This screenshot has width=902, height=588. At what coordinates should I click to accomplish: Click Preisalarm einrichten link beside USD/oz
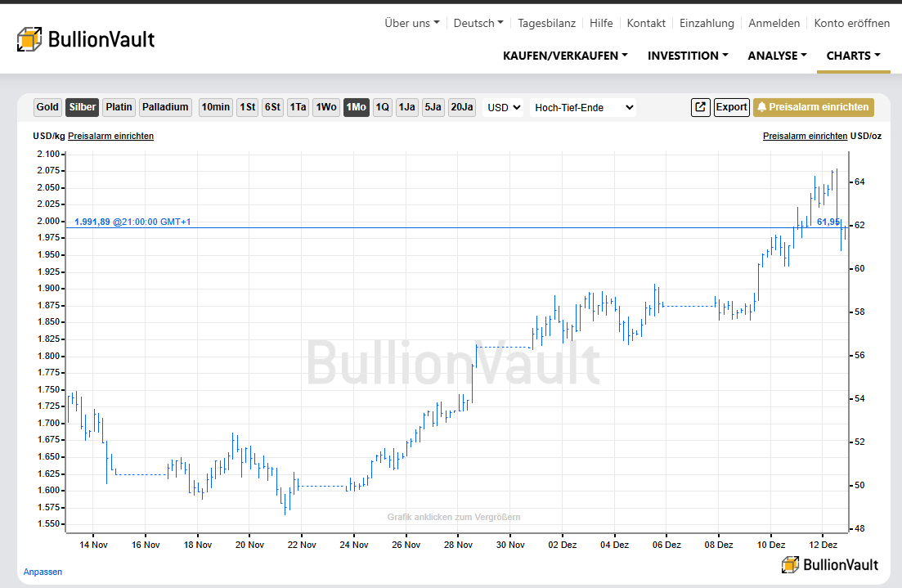pos(805,136)
